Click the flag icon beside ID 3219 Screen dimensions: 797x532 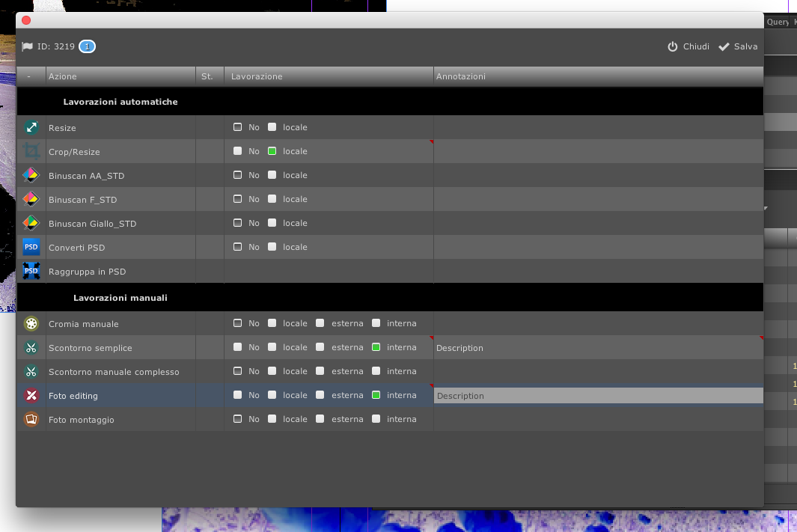28,46
